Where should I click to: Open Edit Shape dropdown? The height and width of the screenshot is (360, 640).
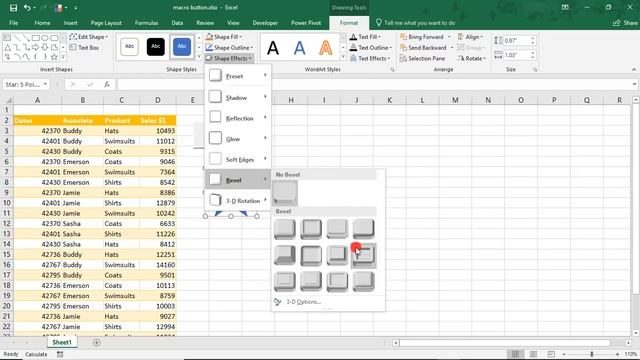coord(89,37)
